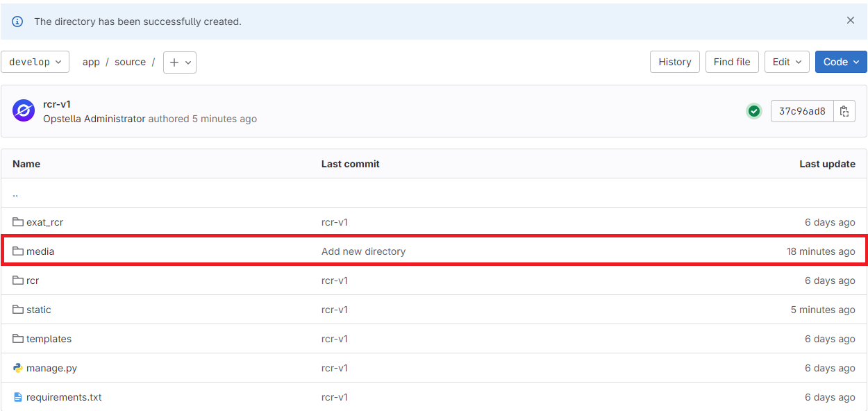Open the media folder
Viewport: 868px width, 411px height.
coord(40,251)
